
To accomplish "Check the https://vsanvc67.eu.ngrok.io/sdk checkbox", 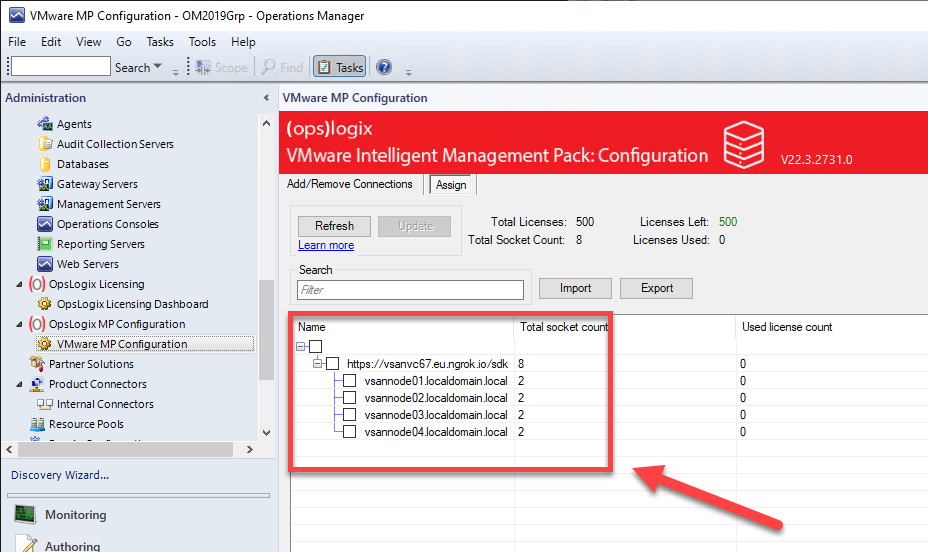I will (333, 363).
